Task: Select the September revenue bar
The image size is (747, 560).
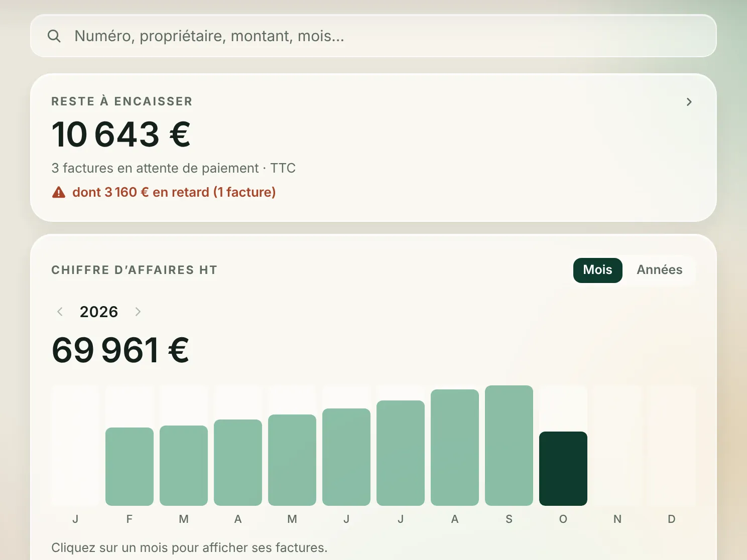Action: 509,446
